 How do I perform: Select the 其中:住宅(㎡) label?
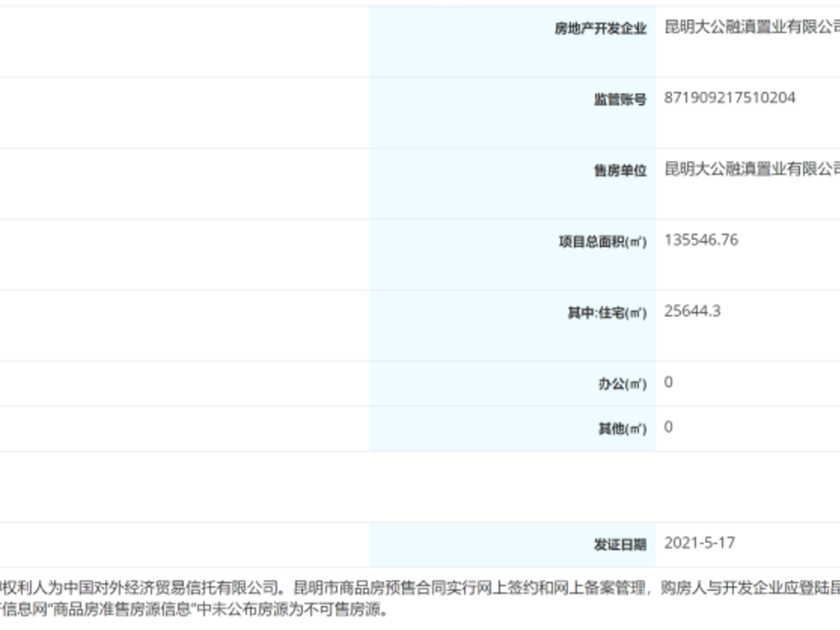point(607,313)
